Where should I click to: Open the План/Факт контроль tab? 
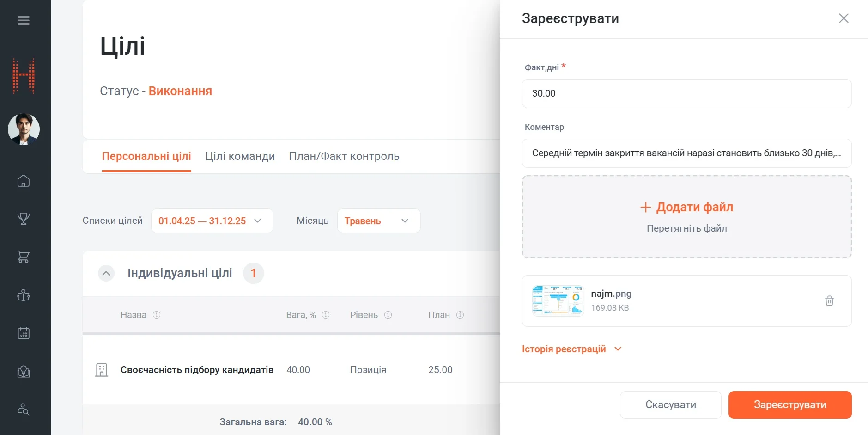pyautogui.click(x=344, y=156)
